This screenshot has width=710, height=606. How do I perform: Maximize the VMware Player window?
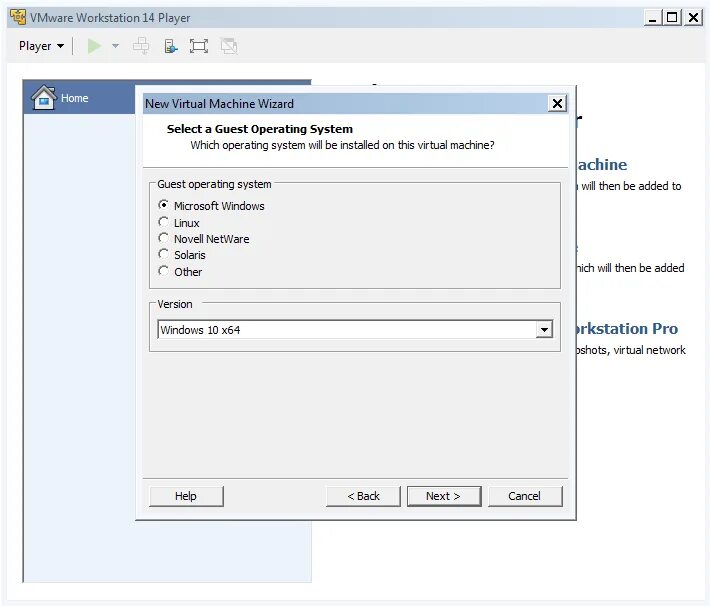[672, 18]
